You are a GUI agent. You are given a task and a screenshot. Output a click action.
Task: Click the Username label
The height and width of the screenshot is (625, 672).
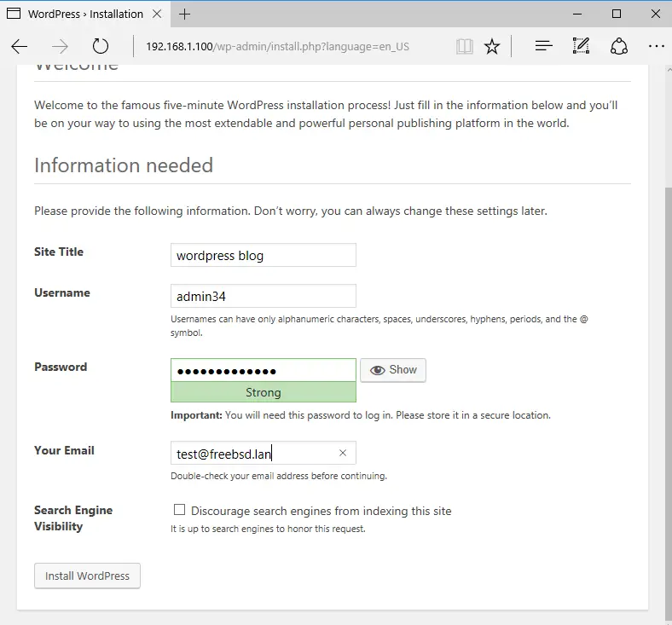pyautogui.click(x=62, y=293)
